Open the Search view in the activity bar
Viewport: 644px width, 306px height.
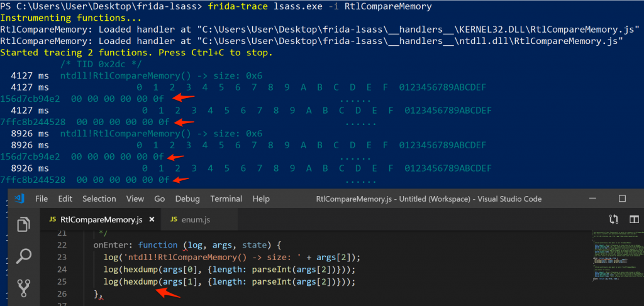click(x=24, y=256)
